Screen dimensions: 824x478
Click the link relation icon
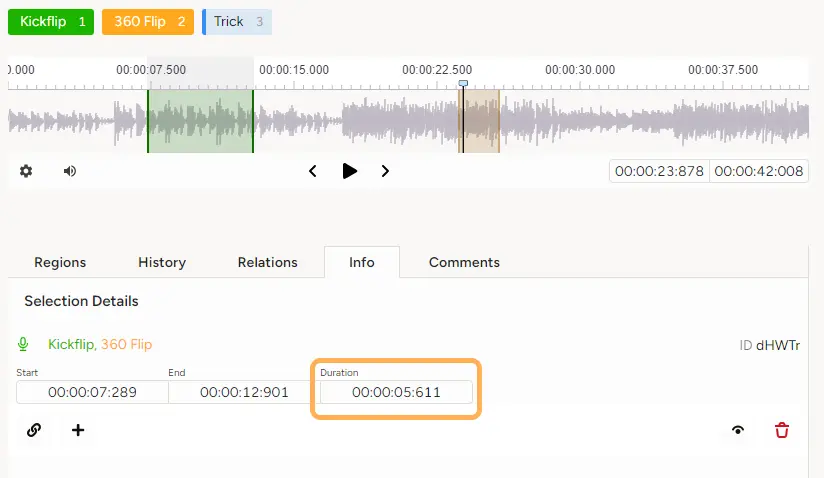click(x=34, y=430)
